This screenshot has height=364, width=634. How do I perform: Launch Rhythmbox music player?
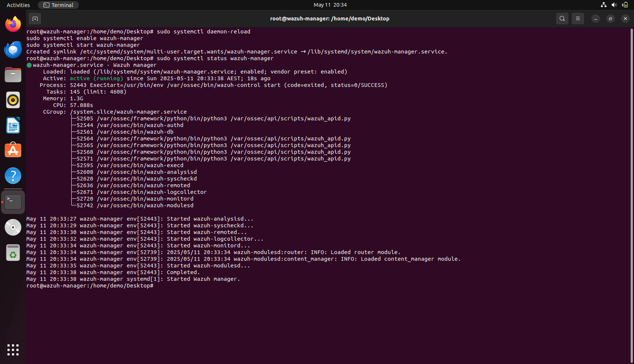13,100
